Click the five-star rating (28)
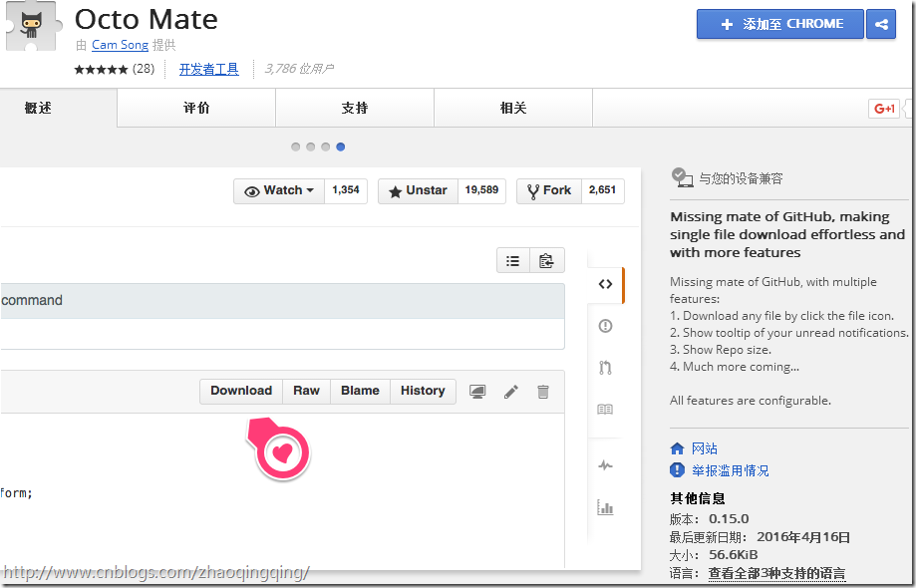This screenshot has width=916, height=588. [x=115, y=69]
